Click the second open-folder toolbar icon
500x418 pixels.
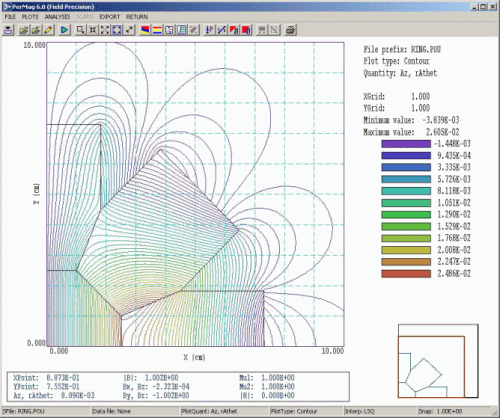(36, 30)
